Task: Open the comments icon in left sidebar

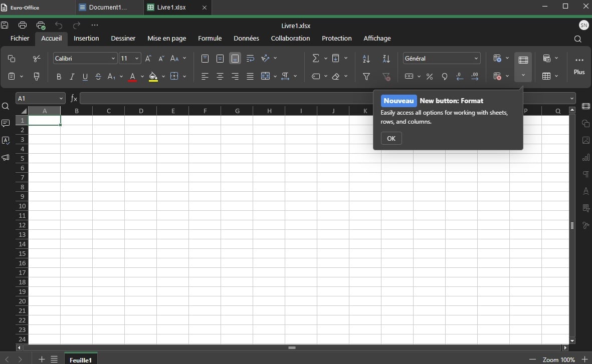Action: [6, 123]
